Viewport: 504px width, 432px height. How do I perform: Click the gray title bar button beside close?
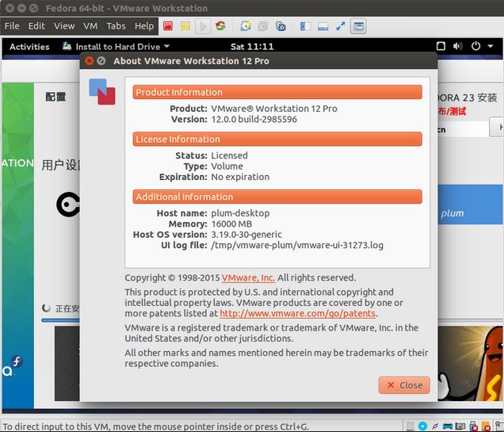[x=101, y=61]
